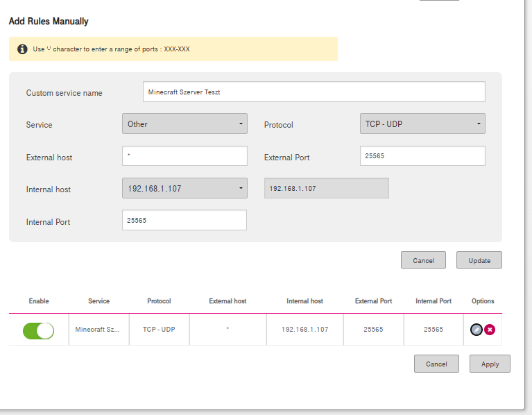Viewport: 532px width, 415px height.
Task: Click the Enable column header
Action: tap(39, 301)
